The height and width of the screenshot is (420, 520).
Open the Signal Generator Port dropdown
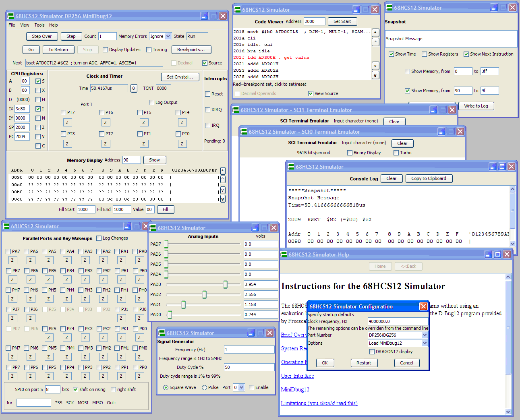(241, 387)
